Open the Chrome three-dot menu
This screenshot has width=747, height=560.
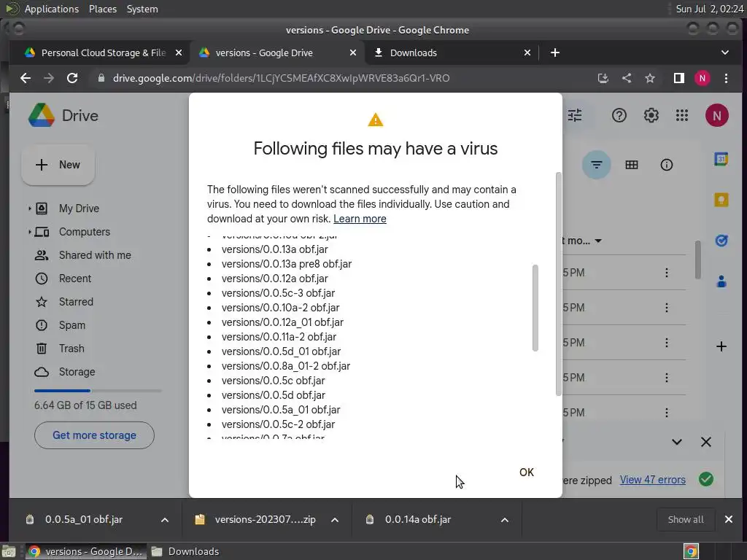(x=726, y=78)
